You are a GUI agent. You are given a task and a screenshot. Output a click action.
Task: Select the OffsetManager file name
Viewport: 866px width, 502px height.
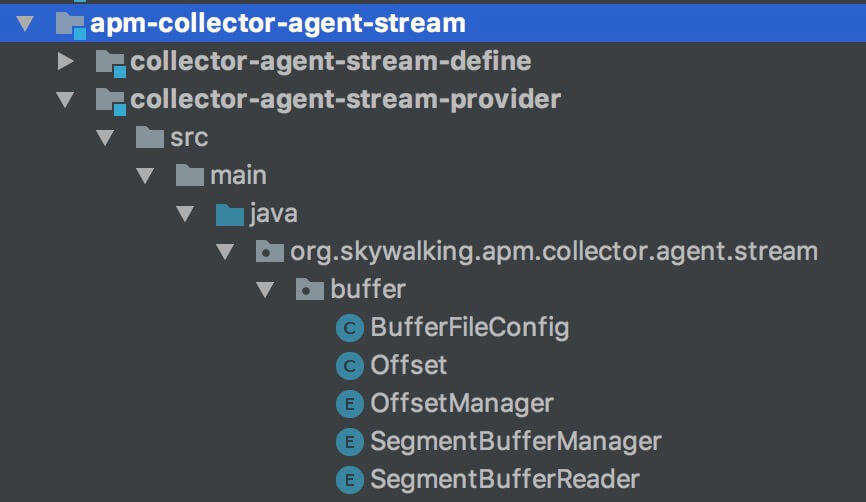[x=462, y=404]
